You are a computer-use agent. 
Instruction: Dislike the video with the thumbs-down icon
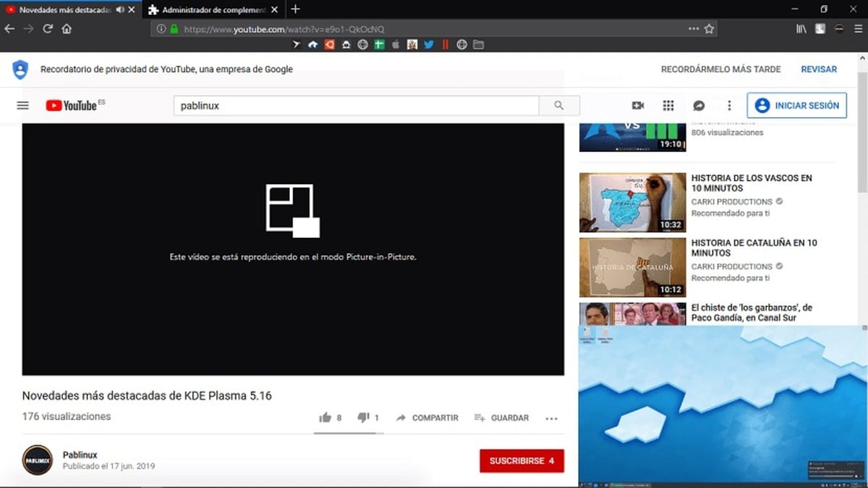363,417
